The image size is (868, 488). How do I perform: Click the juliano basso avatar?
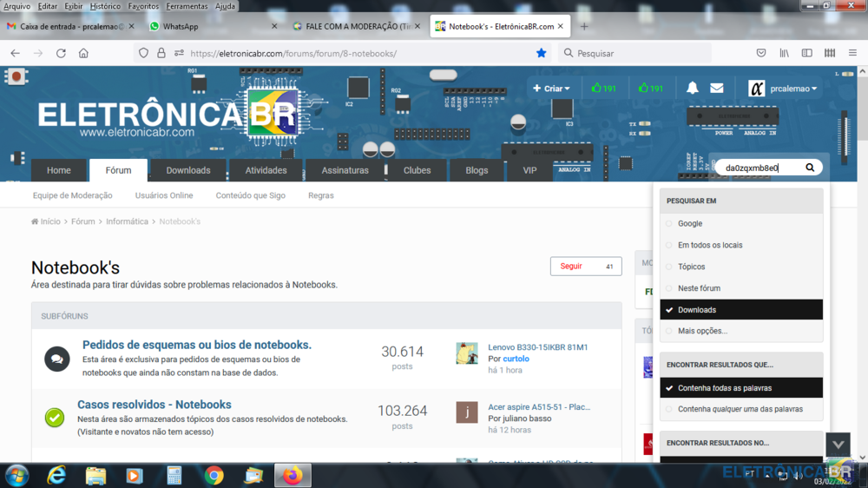pos(467,412)
